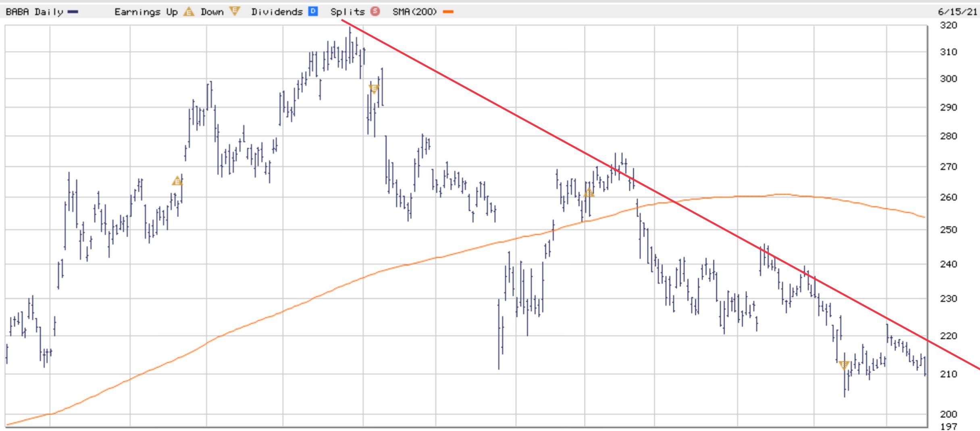The width and height of the screenshot is (980, 431).
Task: Click second Earnings Up marker near 260
Action: click(x=589, y=192)
